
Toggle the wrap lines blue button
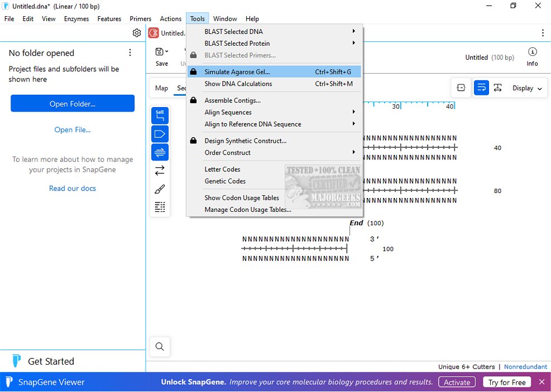coord(481,88)
